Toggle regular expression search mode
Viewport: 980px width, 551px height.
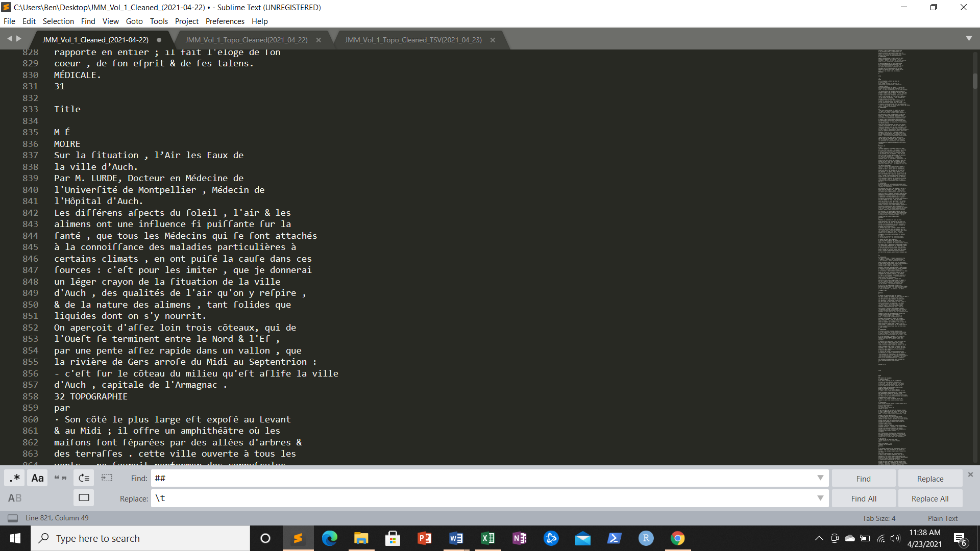(15, 478)
